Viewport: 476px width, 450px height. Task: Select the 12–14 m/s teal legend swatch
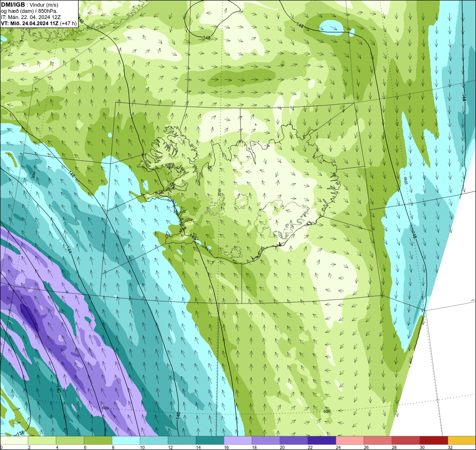[x=182, y=440]
